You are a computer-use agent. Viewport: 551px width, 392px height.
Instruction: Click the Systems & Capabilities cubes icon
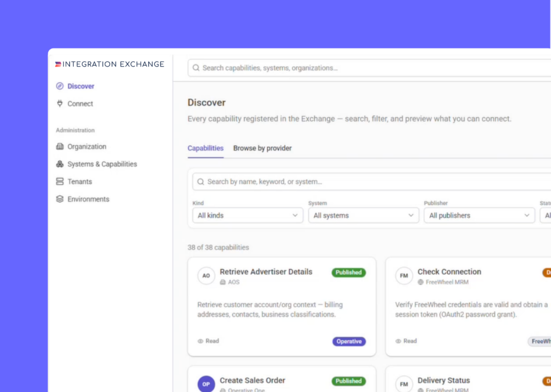(x=60, y=164)
